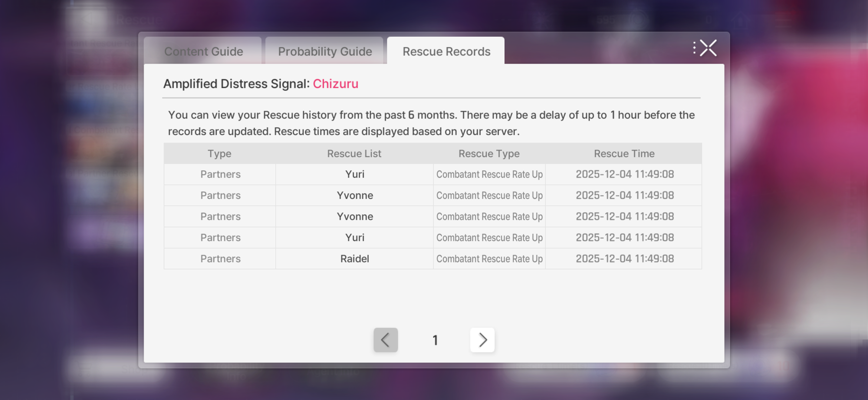
Task: Select the Rescue Records tab
Action: tap(446, 51)
